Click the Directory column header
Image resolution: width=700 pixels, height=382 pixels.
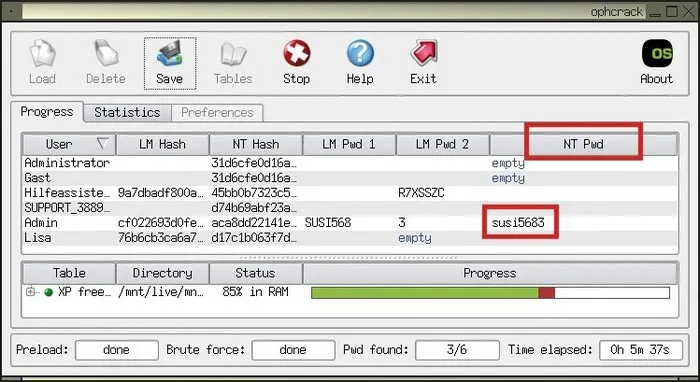pyautogui.click(x=162, y=273)
